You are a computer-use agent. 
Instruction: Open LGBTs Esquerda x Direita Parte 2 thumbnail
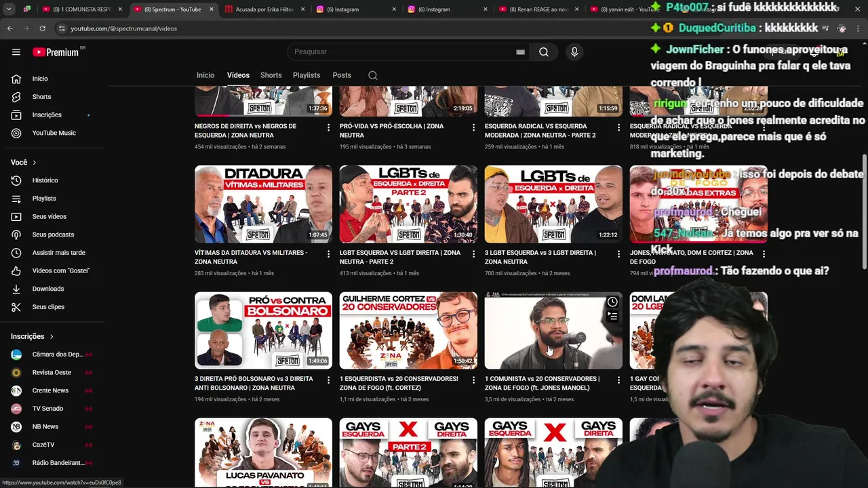coord(408,204)
